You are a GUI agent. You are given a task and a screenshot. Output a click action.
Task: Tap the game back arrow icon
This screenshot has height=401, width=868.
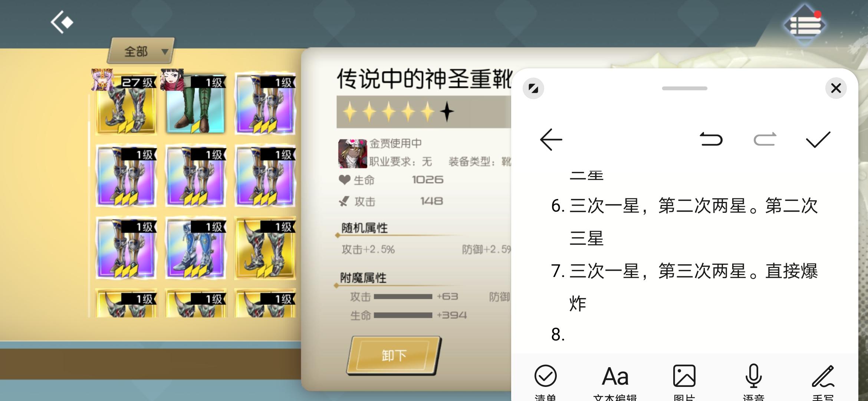62,22
